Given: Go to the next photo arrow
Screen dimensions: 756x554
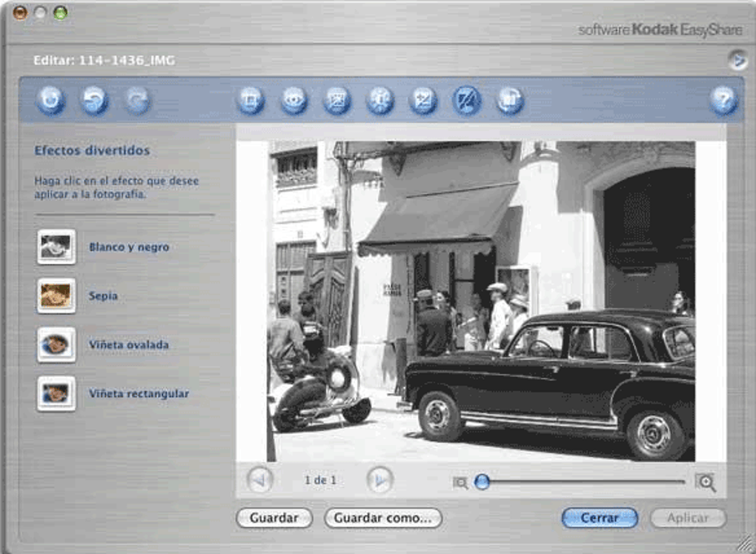Looking at the screenshot, I should tap(380, 480).
